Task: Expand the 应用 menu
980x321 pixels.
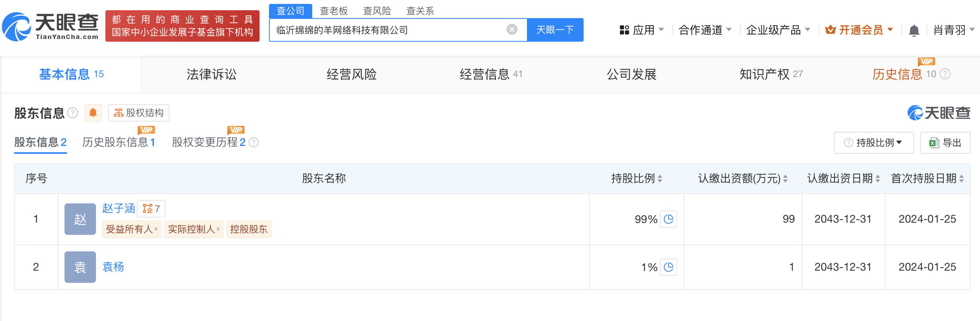Action: [x=641, y=30]
